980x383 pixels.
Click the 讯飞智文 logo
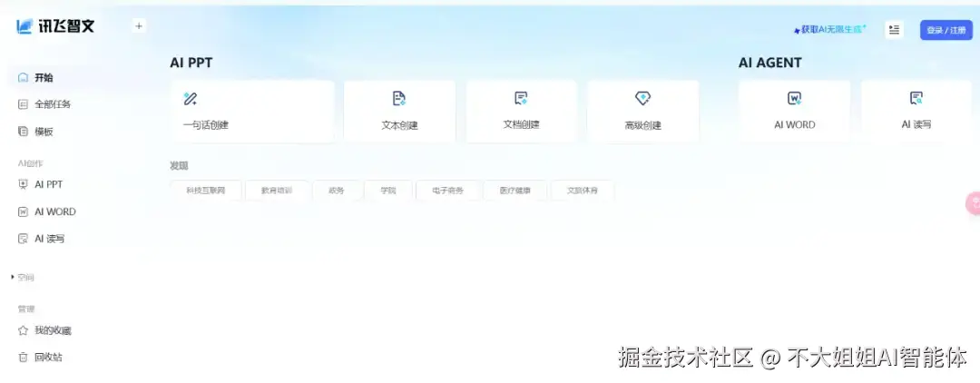(x=55, y=26)
